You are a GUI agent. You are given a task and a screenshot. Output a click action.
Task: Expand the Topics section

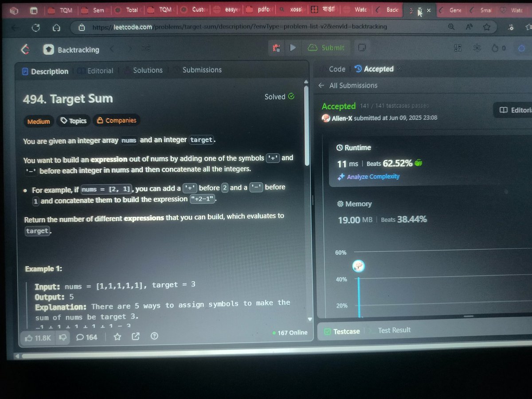(x=73, y=121)
